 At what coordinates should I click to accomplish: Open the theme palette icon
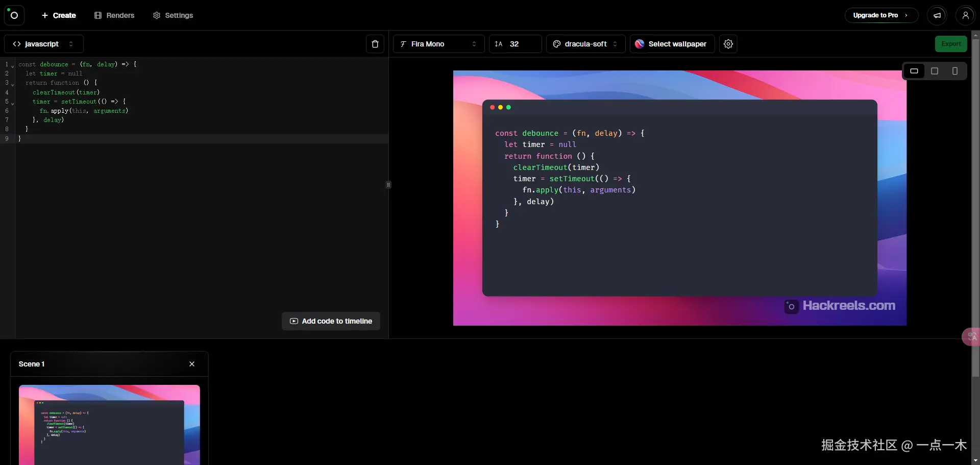(557, 44)
